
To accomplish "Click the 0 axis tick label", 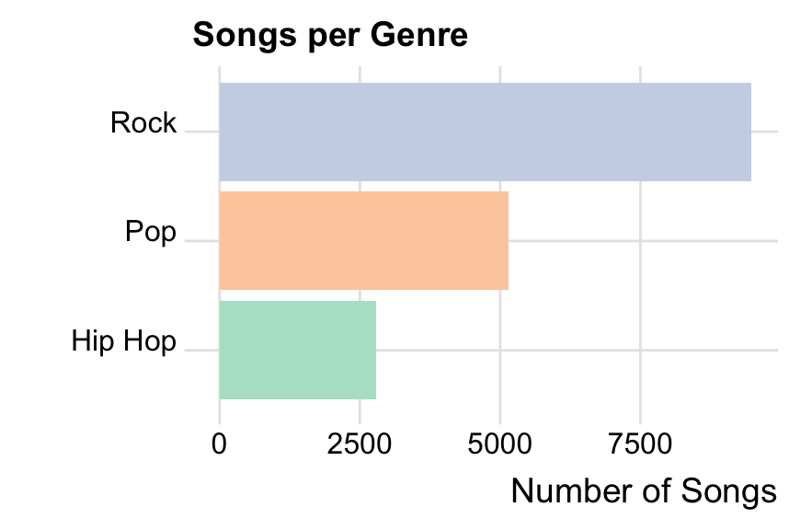I will coord(219,444).
